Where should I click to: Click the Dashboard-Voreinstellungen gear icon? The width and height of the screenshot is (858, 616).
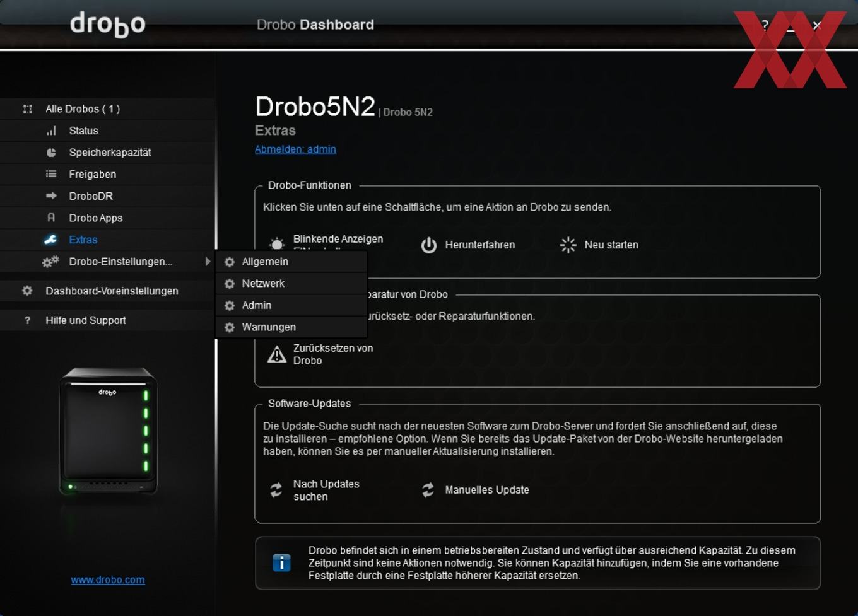(x=27, y=291)
